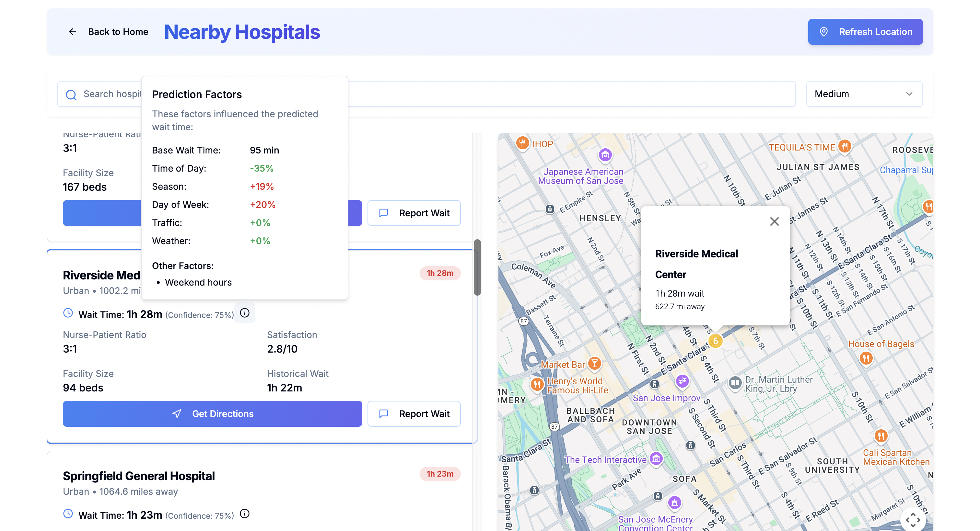The height and width of the screenshot is (531, 980).
Task: Open the Medium filter dropdown
Action: 864,94
